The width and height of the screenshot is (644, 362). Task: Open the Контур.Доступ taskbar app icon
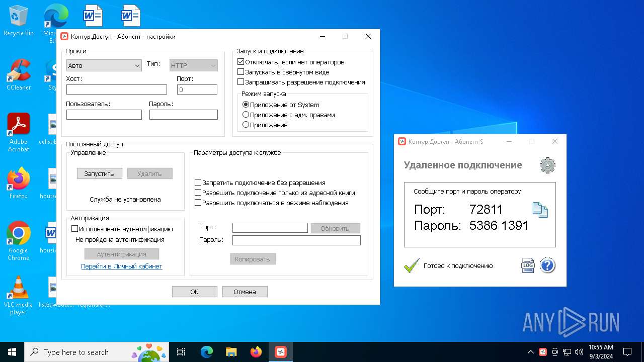pyautogui.click(x=280, y=352)
